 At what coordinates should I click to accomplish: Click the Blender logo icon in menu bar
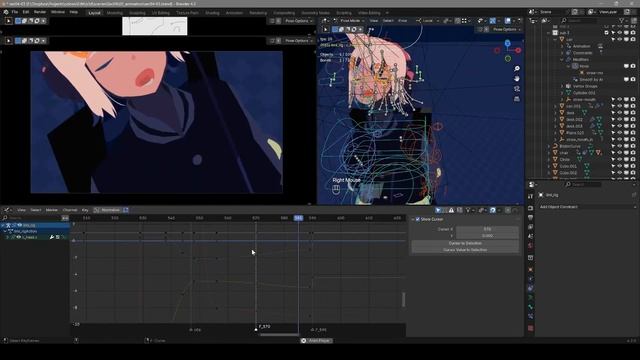[x=6, y=12]
